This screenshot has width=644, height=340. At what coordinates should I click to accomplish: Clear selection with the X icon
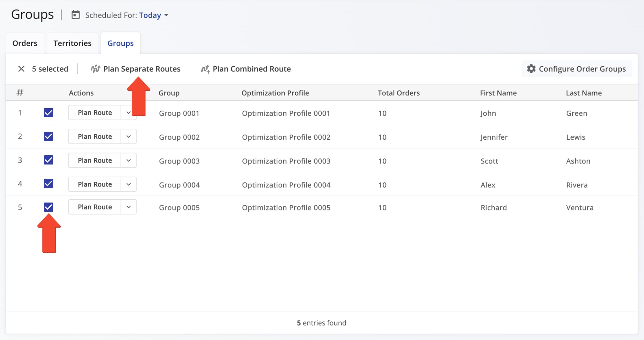coord(21,69)
